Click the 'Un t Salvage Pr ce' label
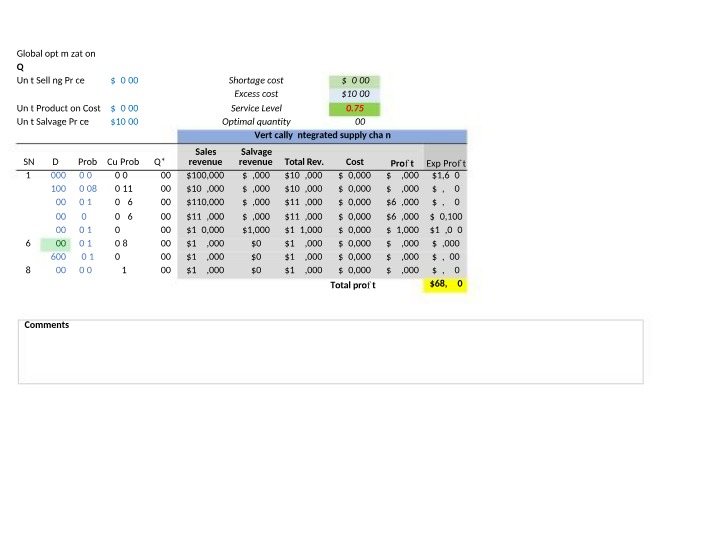 click(x=53, y=122)
